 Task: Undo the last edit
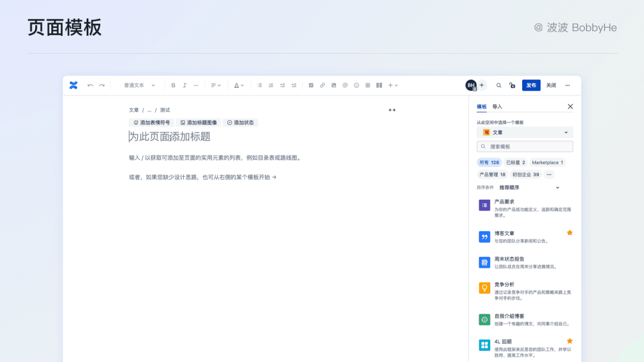(90, 85)
